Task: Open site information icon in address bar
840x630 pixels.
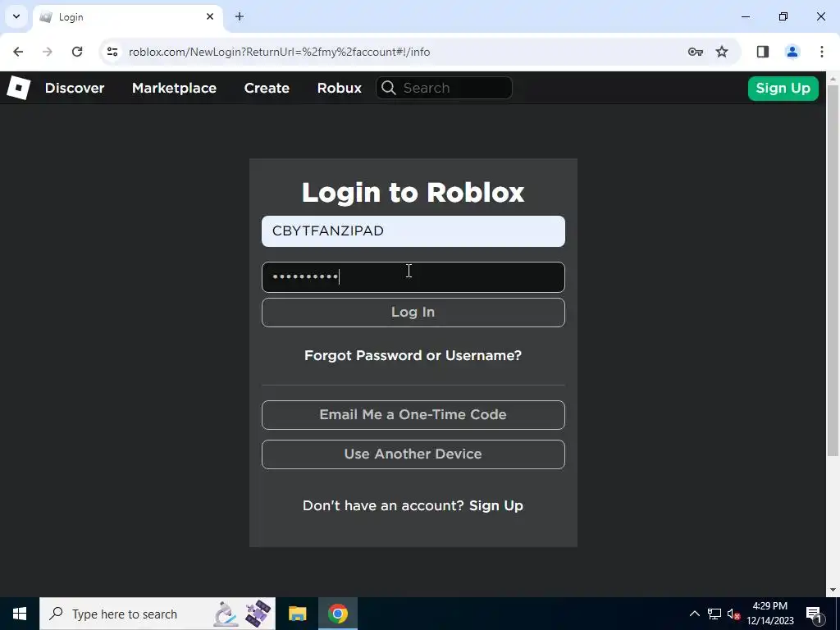Action: 112,52
